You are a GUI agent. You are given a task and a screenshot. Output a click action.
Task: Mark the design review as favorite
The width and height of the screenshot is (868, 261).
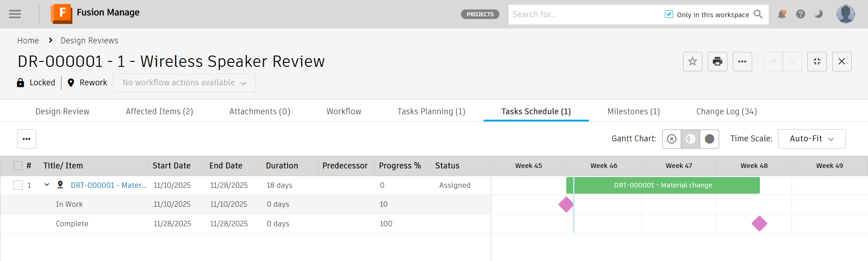693,61
